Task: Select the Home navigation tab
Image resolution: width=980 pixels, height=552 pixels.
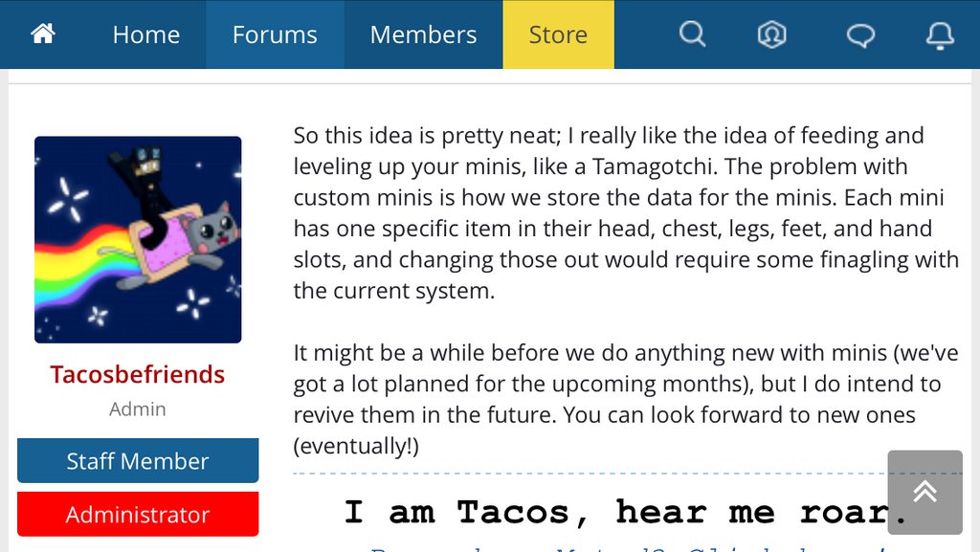Action: tap(146, 34)
